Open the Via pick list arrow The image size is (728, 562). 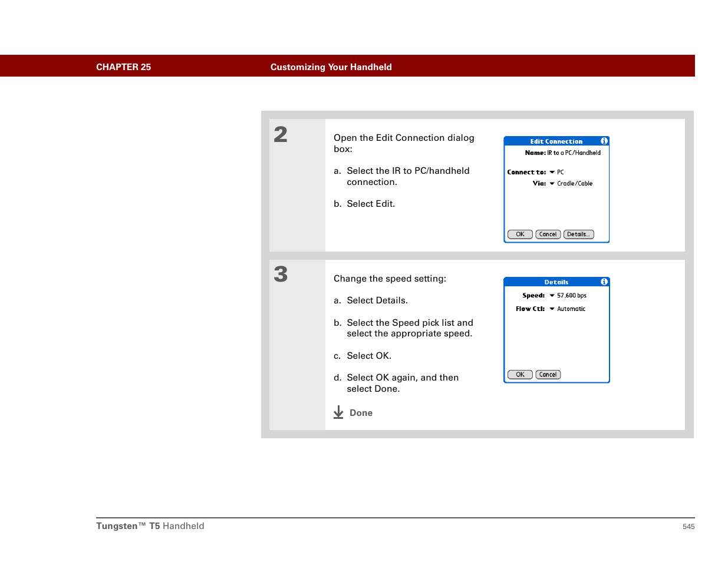[x=552, y=184]
